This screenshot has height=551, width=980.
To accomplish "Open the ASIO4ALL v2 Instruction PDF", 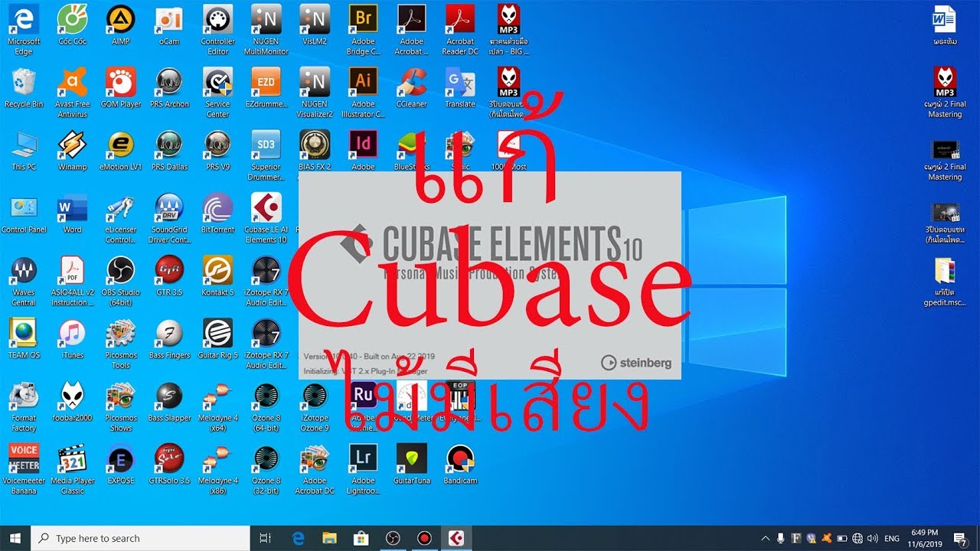I will point(73,280).
